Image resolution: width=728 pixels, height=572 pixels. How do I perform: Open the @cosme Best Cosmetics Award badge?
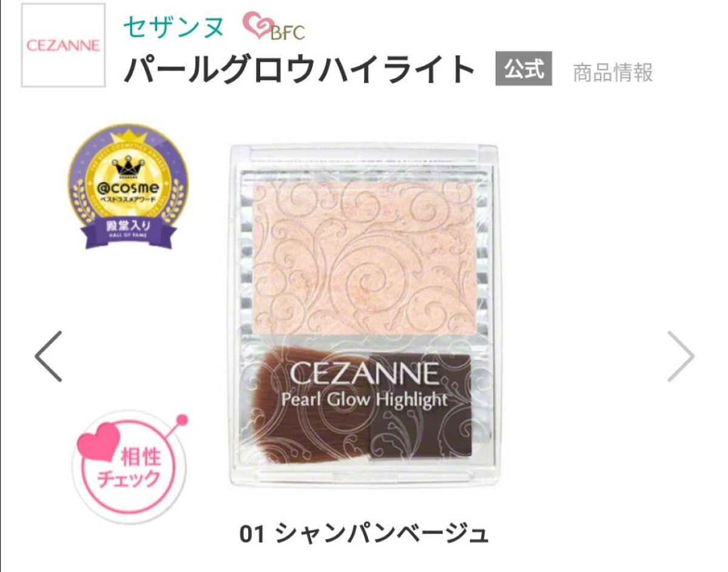coord(127,186)
